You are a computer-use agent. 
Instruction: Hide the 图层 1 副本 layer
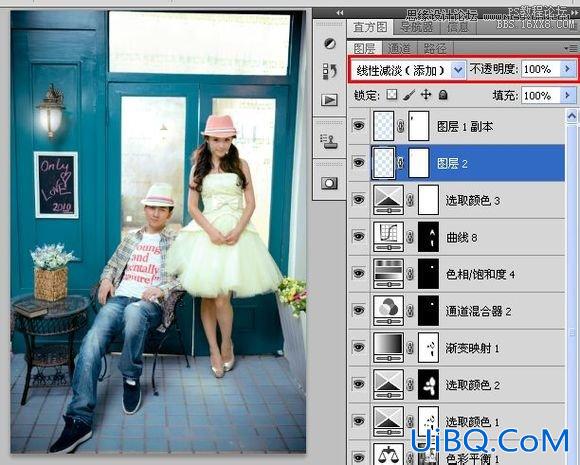(358, 126)
